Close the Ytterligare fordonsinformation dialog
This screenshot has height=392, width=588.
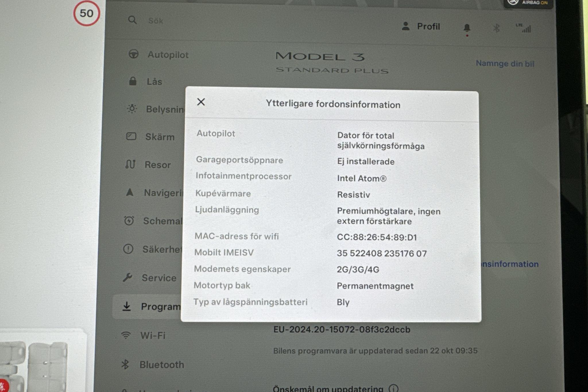point(201,102)
